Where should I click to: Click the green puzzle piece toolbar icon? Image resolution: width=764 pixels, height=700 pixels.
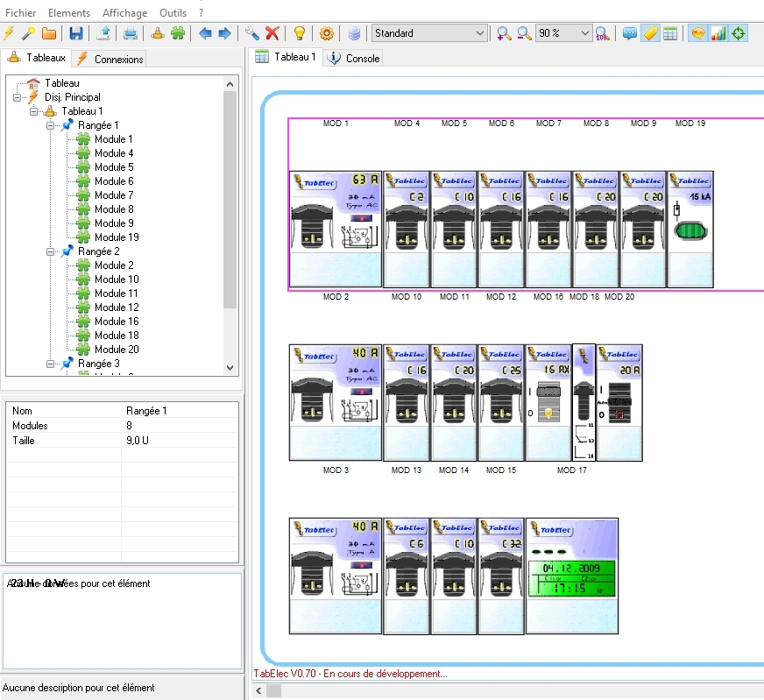pos(178,33)
